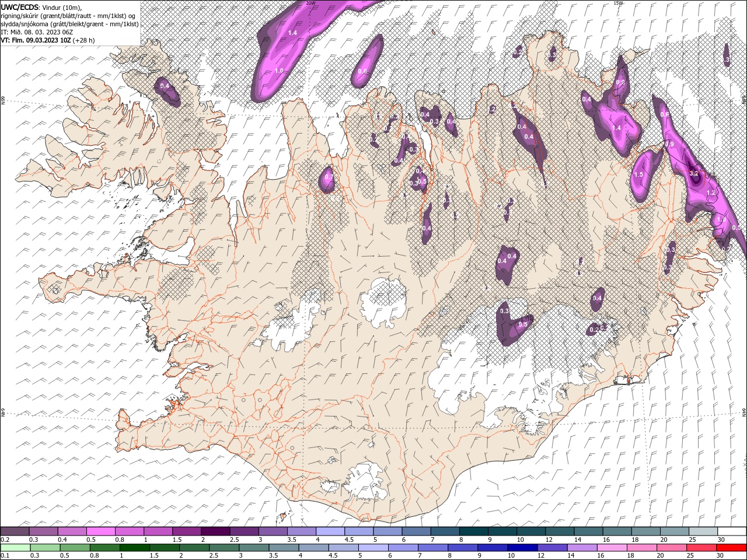Select the 'slydda/snjókoma' header line
This screenshot has width=747, height=560.
coord(69,24)
